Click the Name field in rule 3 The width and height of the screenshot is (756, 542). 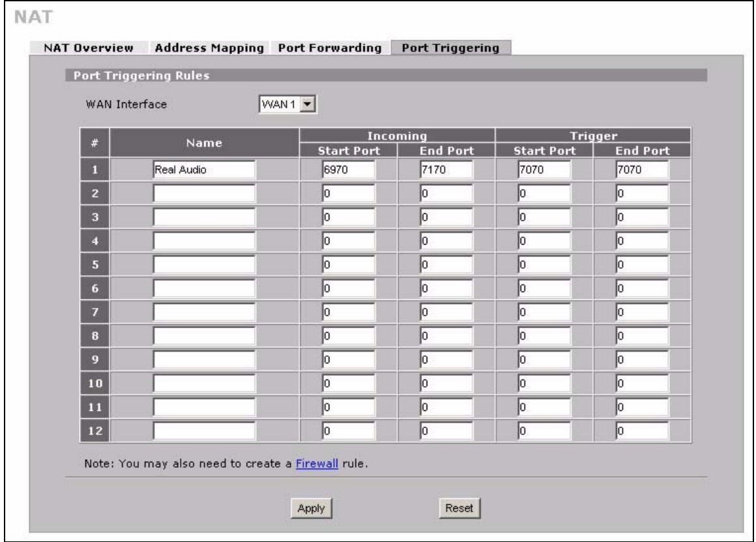(x=204, y=217)
